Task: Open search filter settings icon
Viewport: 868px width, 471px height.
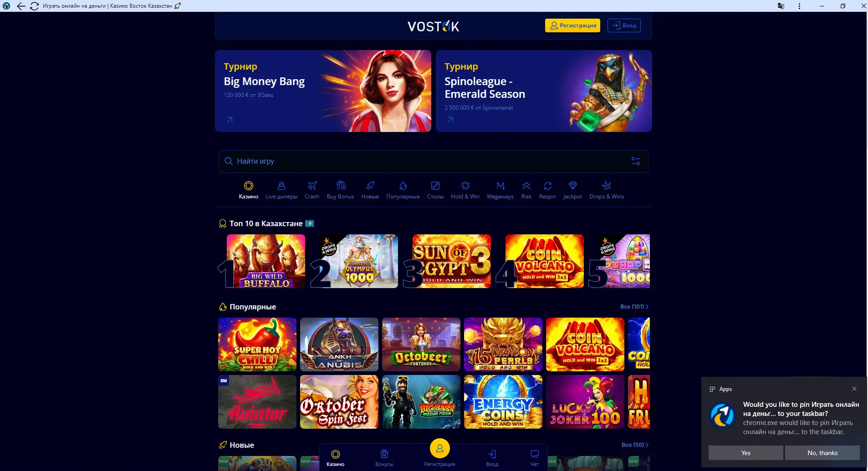Action: (636, 161)
